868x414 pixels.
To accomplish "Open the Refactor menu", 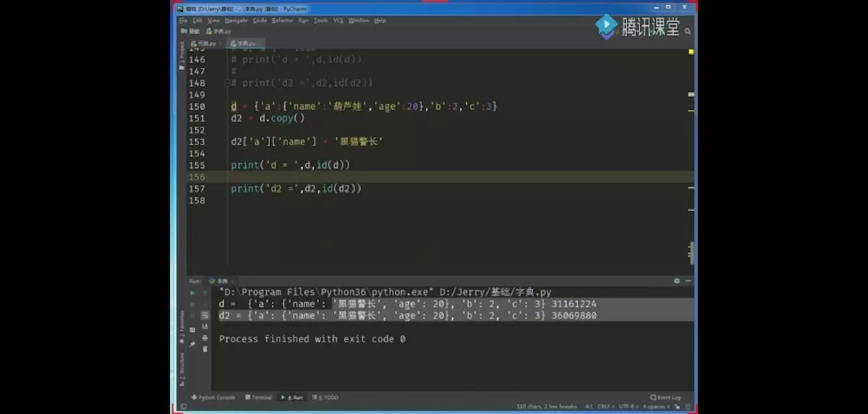I will click(282, 20).
